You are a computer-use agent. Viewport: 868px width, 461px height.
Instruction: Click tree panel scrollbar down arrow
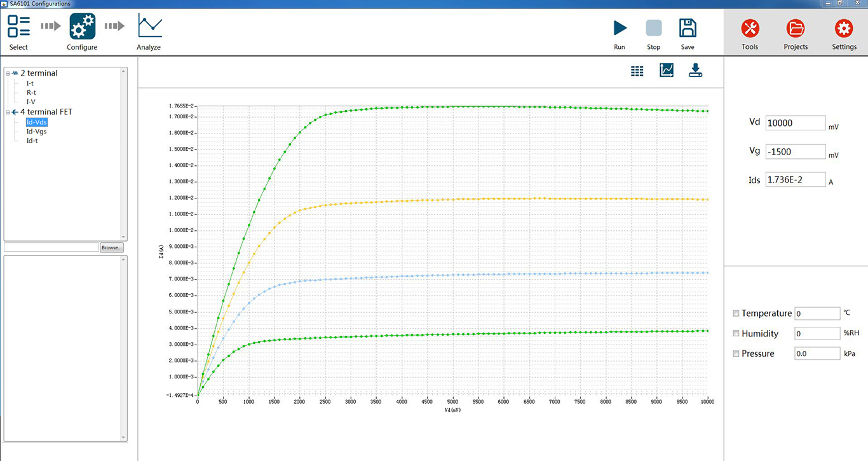pos(124,237)
